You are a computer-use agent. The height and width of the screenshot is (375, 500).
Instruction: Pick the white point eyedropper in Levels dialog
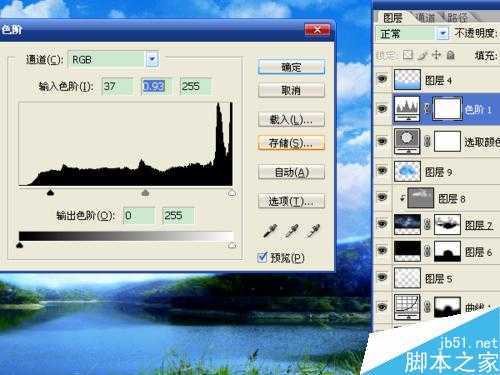(x=313, y=231)
